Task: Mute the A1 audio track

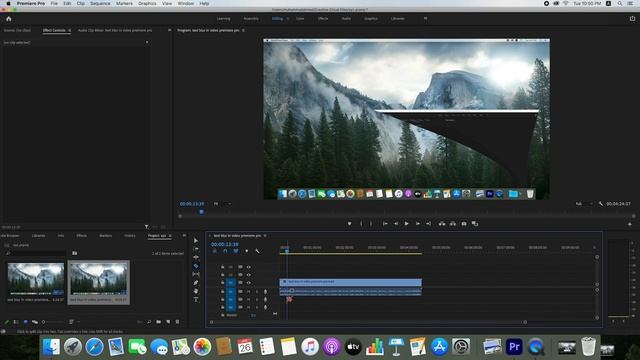Action: (249, 291)
